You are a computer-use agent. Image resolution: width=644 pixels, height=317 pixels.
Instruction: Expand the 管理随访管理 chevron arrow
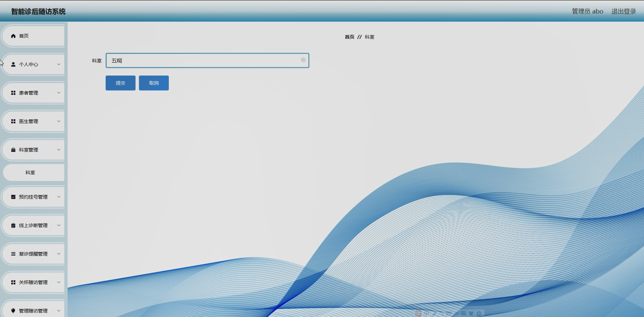[59, 311]
